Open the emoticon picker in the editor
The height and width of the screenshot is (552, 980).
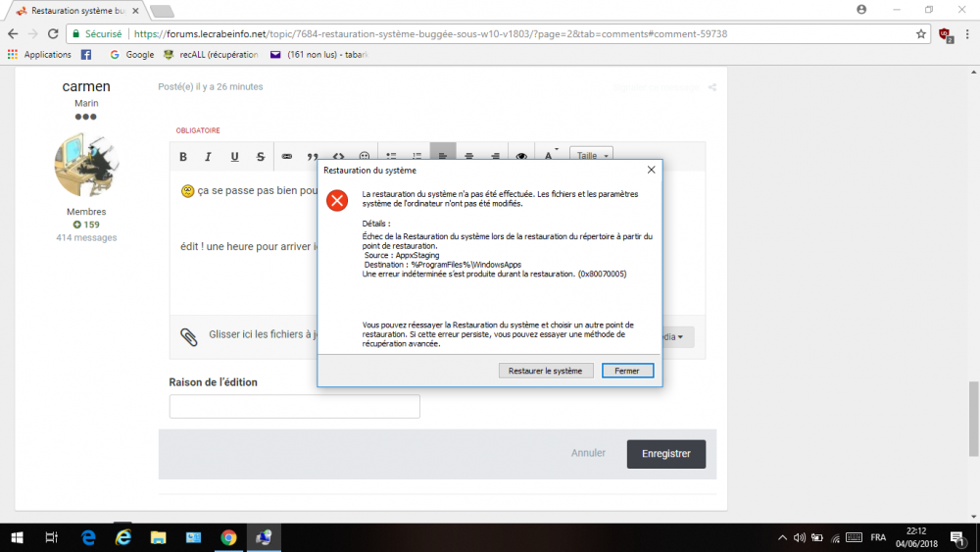coord(365,156)
